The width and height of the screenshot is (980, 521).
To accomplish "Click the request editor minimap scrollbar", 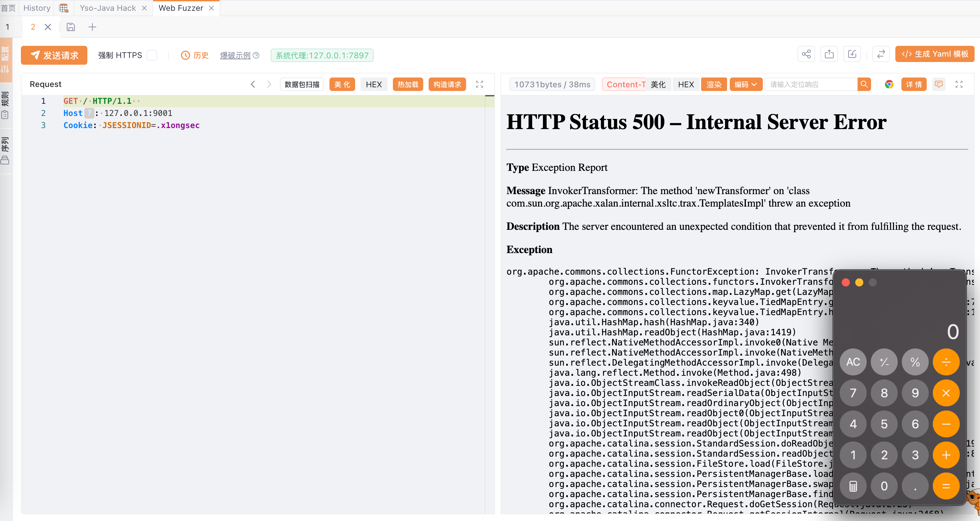I will [x=490, y=304].
